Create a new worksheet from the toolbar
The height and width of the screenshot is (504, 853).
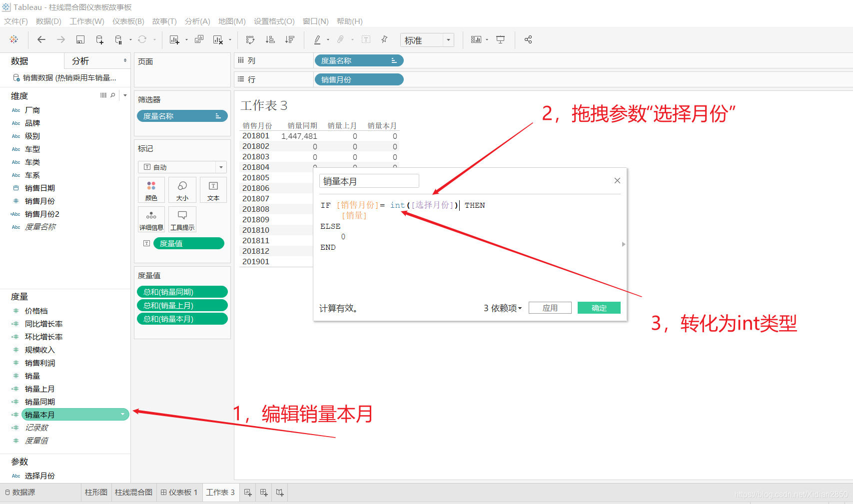pyautogui.click(x=174, y=39)
